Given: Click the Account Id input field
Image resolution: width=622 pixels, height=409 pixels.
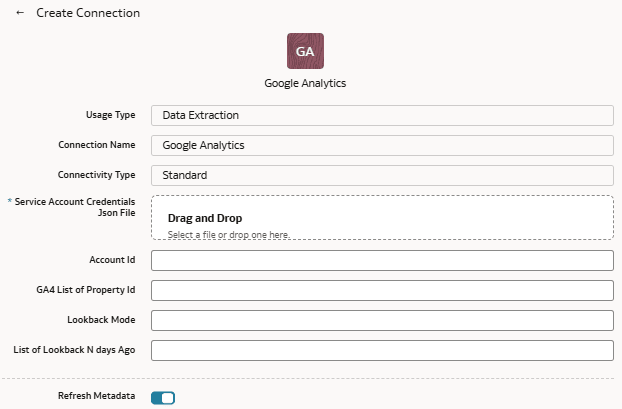Looking at the screenshot, I should [x=382, y=260].
